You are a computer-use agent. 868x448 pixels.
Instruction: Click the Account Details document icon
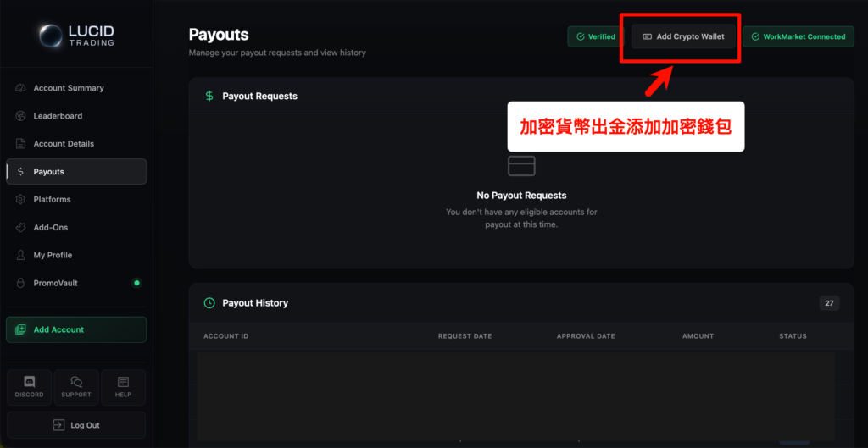tap(21, 144)
